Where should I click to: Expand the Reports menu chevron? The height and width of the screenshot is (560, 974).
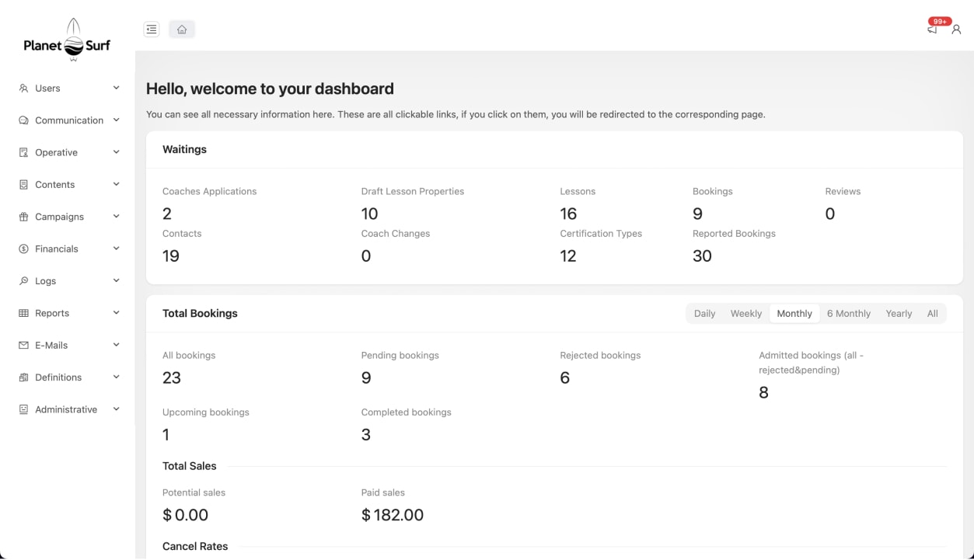coord(117,313)
